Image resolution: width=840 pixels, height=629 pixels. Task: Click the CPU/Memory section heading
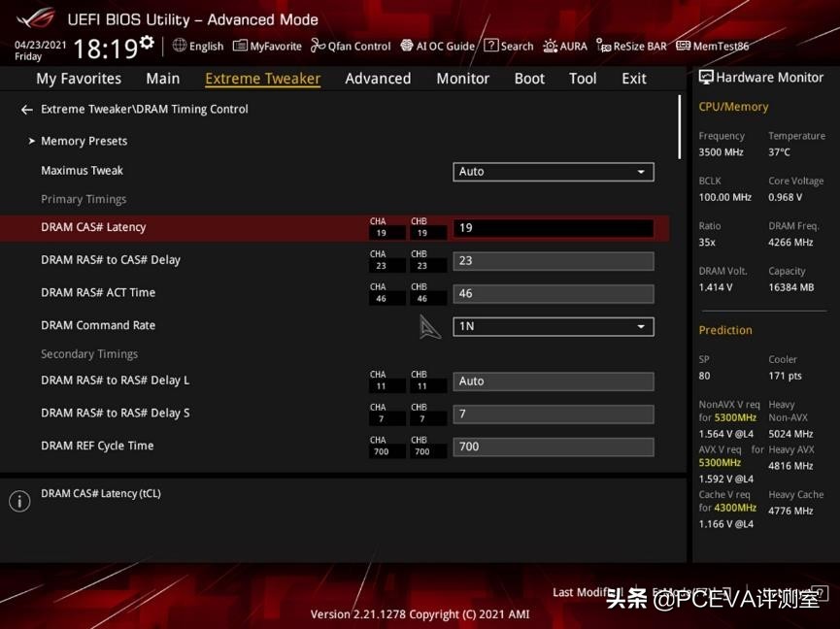733,107
